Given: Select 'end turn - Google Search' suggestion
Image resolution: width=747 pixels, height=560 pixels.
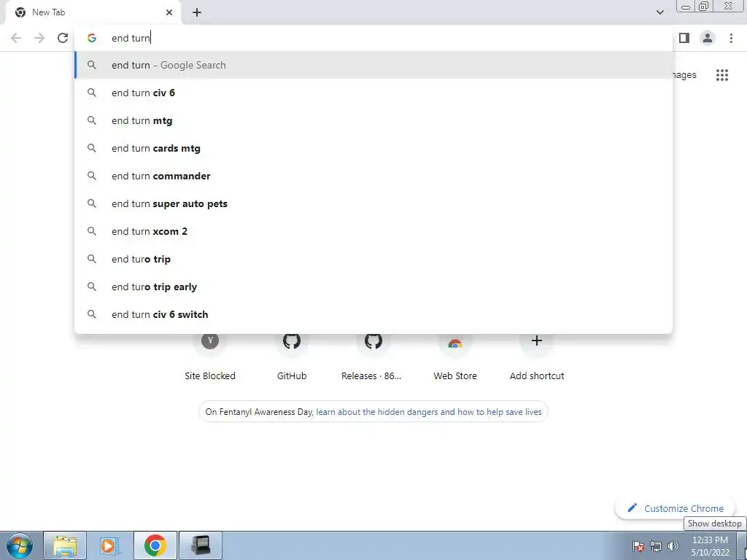Looking at the screenshot, I should point(373,65).
